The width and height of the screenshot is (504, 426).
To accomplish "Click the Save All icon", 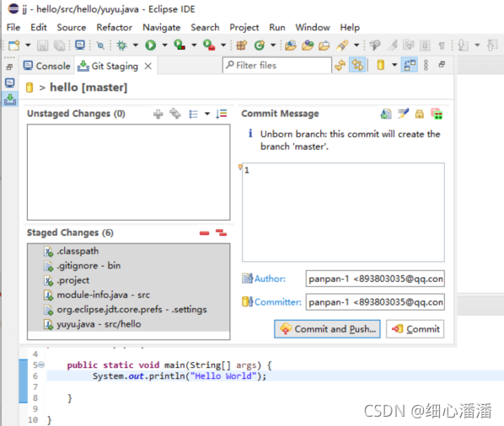I will pyautogui.click(x=59, y=45).
